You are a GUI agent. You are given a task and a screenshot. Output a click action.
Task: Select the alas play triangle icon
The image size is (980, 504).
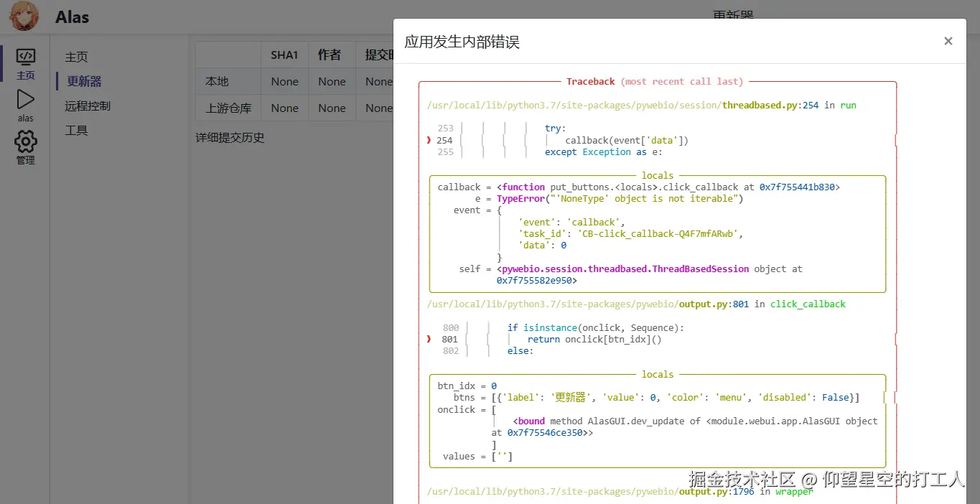tap(26, 99)
